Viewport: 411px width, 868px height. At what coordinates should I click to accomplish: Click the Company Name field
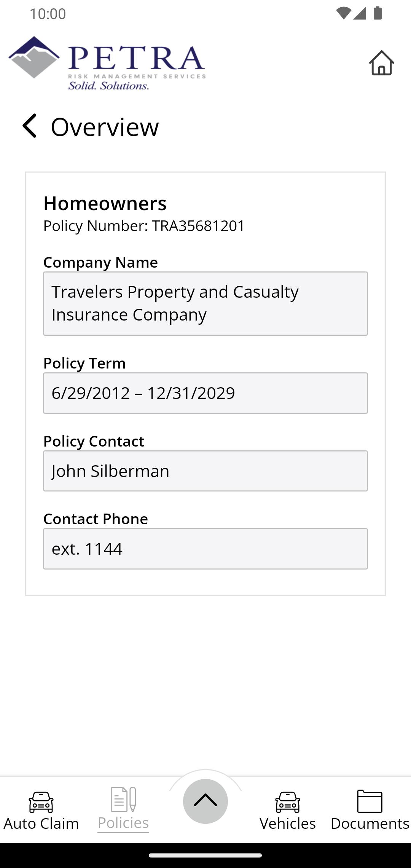point(205,303)
